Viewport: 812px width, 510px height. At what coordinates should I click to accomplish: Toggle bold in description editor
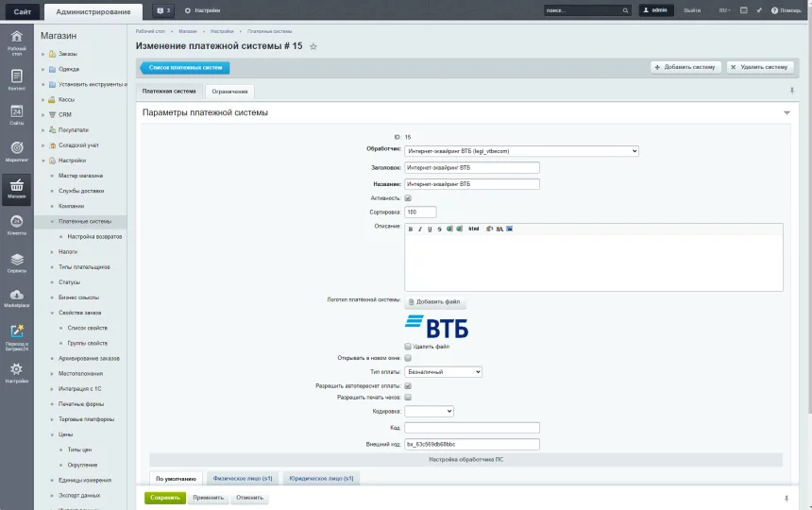pos(411,229)
